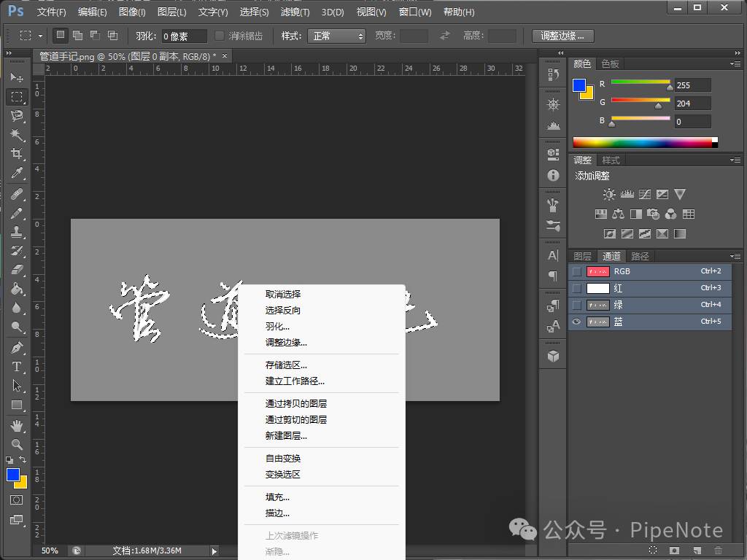Open tool preset picker arrow

(x=41, y=36)
